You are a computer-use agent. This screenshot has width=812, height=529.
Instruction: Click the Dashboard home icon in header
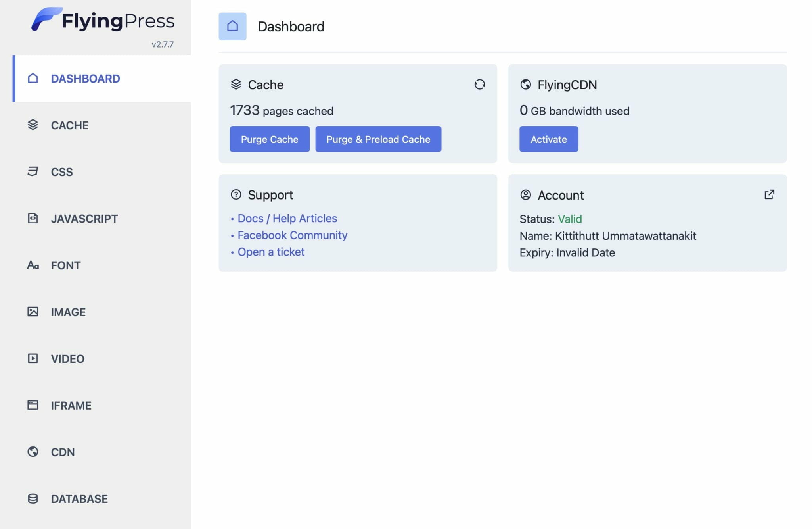pyautogui.click(x=232, y=26)
